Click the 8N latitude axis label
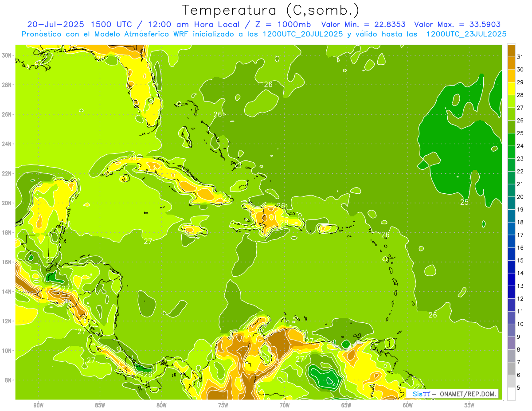Viewport: 532px width, 411px height. [x=8, y=380]
